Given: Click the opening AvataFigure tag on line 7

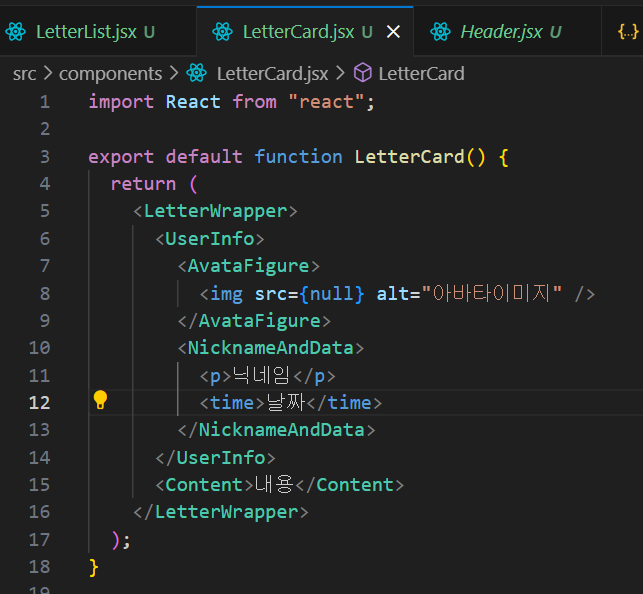Looking at the screenshot, I should coord(249,266).
